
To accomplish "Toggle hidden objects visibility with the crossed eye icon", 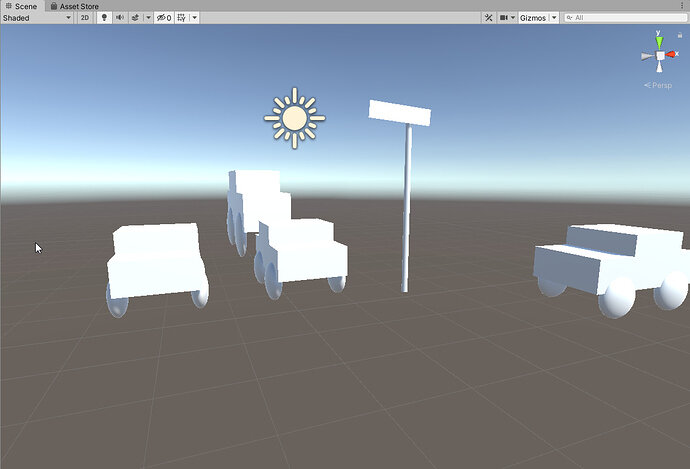I will 164,18.
